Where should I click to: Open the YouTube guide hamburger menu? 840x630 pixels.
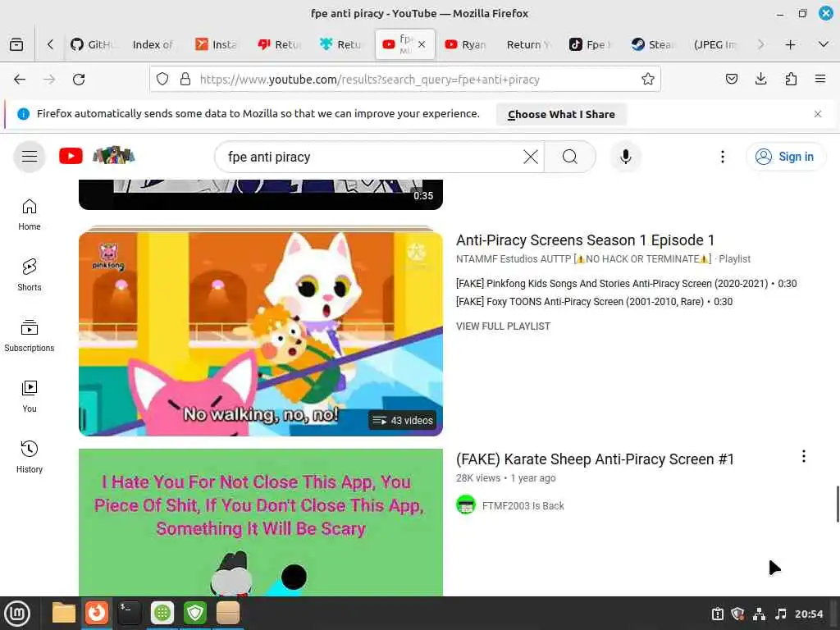(30, 157)
